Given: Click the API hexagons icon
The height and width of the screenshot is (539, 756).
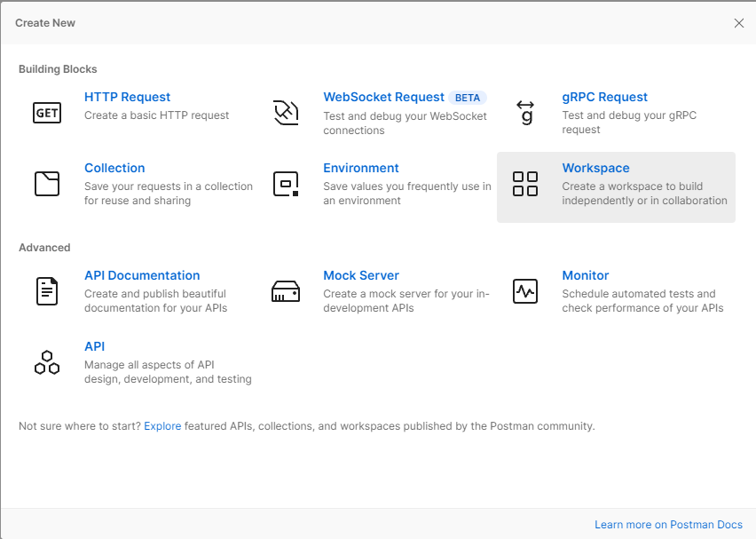Looking at the screenshot, I should tap(46, 361).
